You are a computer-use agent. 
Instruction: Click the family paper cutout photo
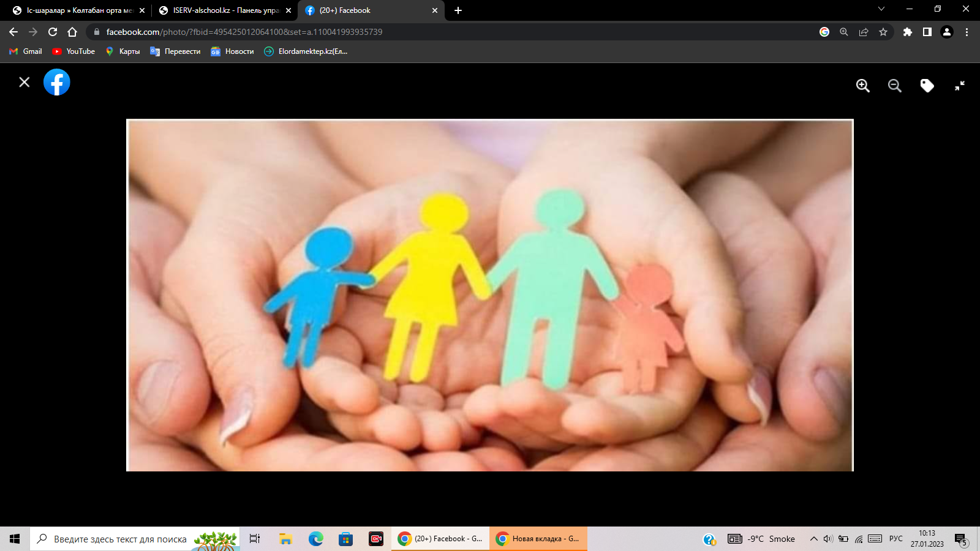pos(489,295)
